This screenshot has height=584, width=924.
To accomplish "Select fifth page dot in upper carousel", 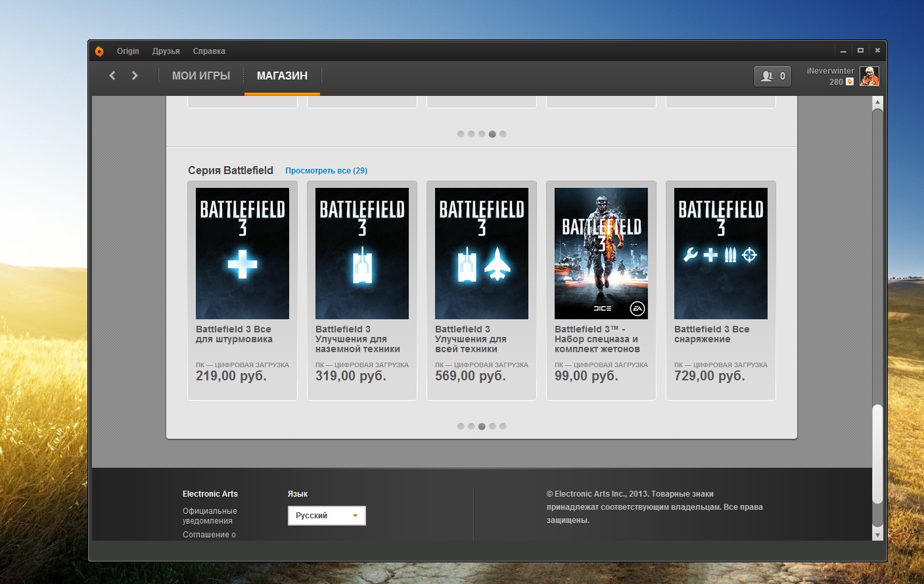I will (503, 134).
